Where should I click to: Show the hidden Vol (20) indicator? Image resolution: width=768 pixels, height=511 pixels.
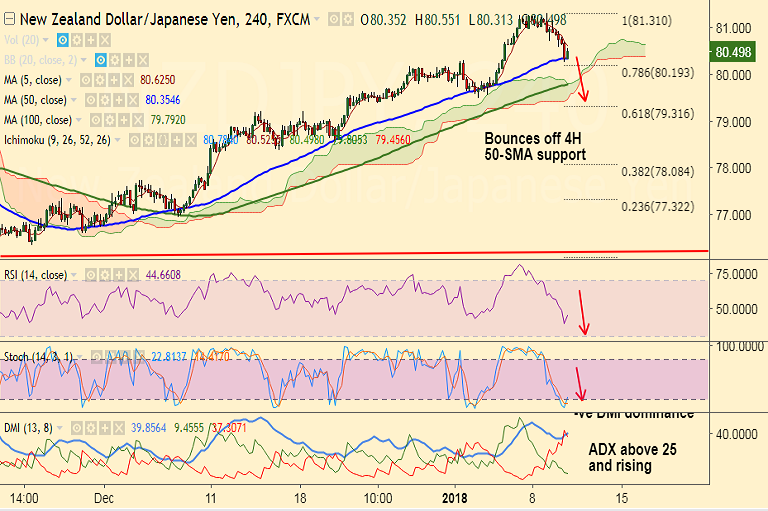(x=63, y=40)
